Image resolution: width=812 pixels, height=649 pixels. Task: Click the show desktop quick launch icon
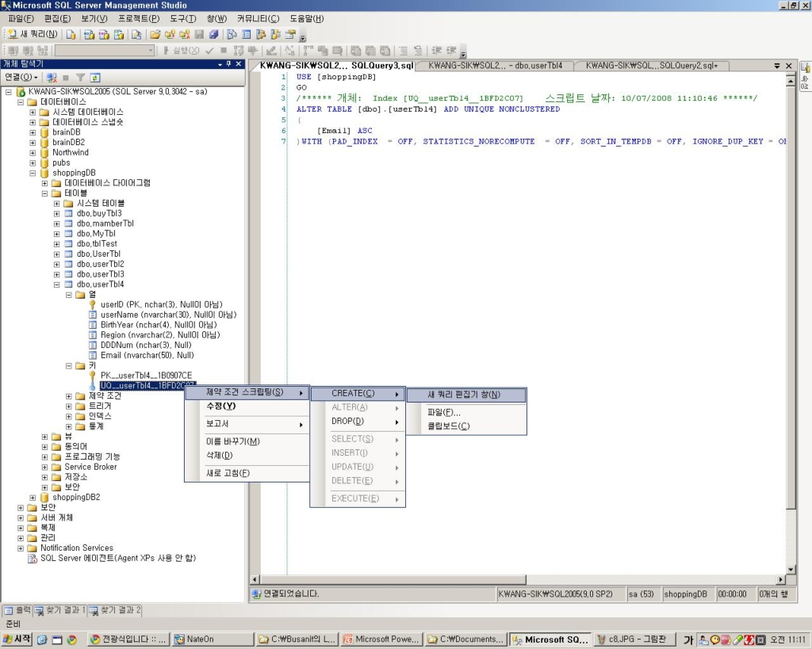(x=57, y=639)
